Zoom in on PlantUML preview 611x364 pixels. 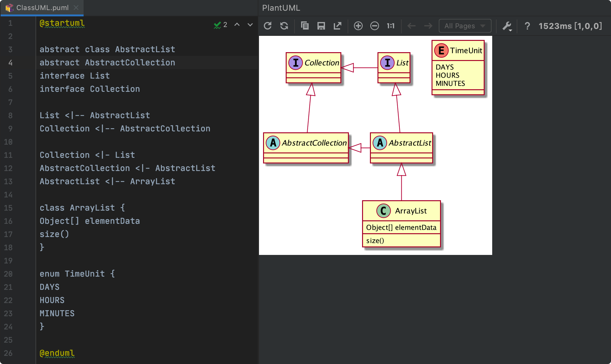pyautogui.click(x=358, y=26)
